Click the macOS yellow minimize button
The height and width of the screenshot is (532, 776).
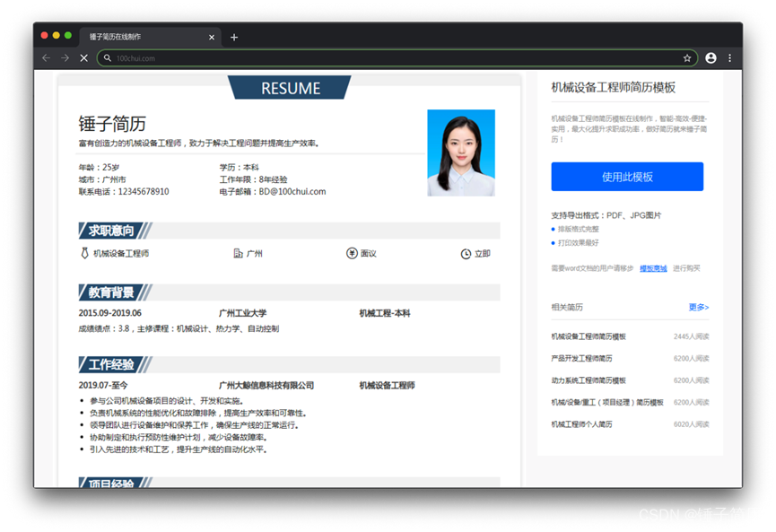coord(56,35)
